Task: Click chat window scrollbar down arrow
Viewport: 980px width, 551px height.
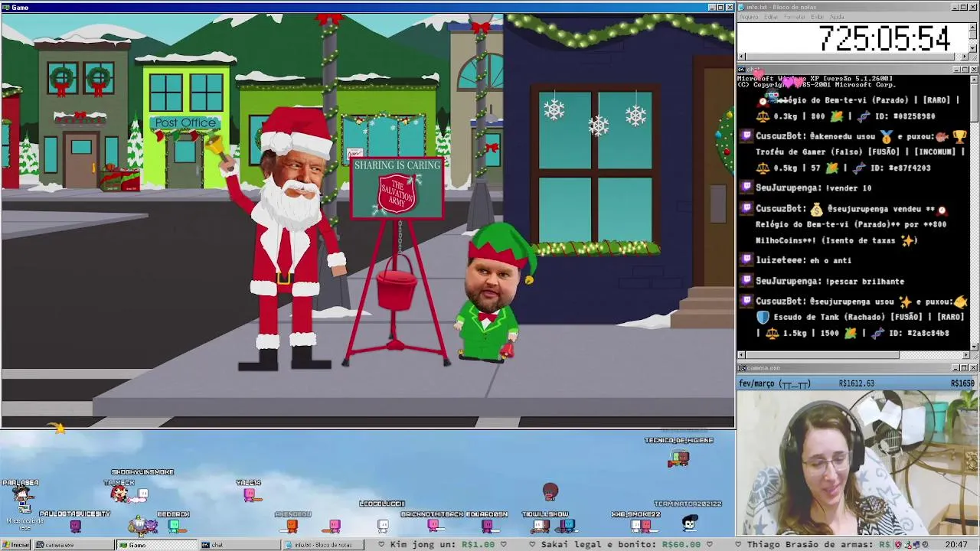Action: [974, 347]
